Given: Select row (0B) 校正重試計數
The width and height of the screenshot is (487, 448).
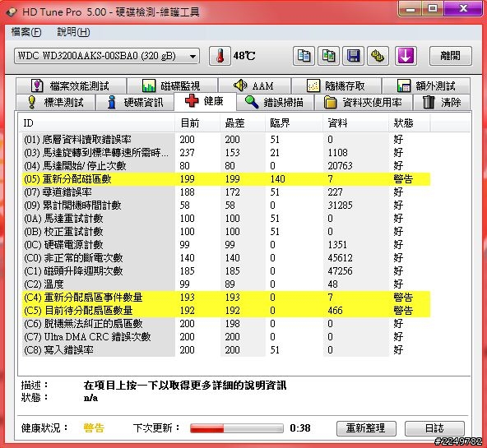Looking at the screenshot, I should (x=225, y=232).
